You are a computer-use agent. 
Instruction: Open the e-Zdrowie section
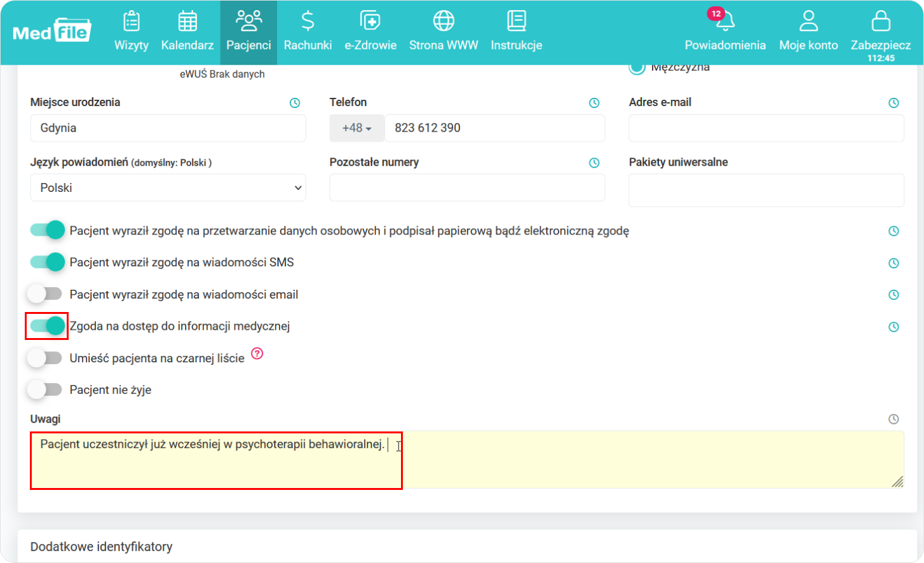[x=370, y=32]
